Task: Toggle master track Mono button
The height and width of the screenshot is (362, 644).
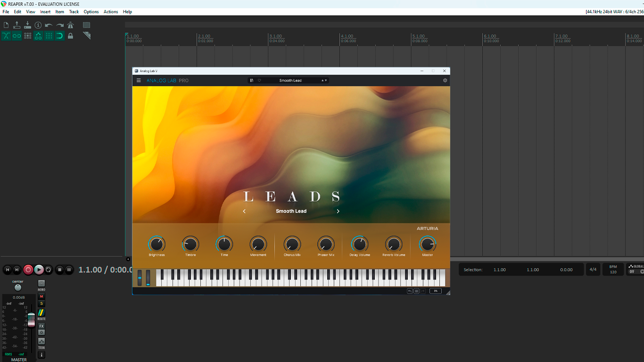Action: [41, 284]
